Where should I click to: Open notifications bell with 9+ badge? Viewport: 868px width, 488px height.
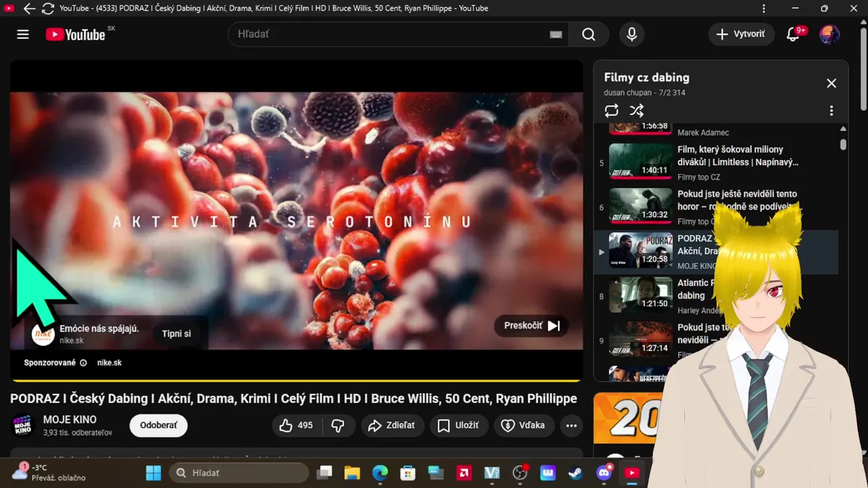793,35
